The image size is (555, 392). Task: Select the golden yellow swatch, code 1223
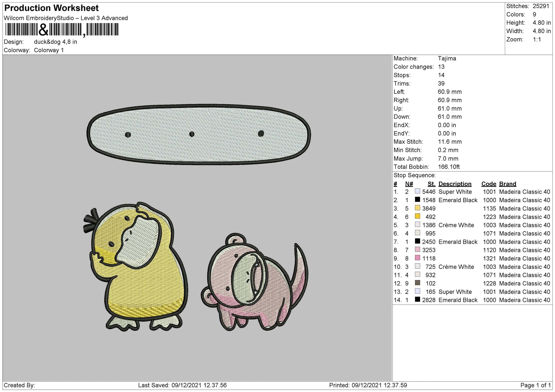(x=418, y=216)
